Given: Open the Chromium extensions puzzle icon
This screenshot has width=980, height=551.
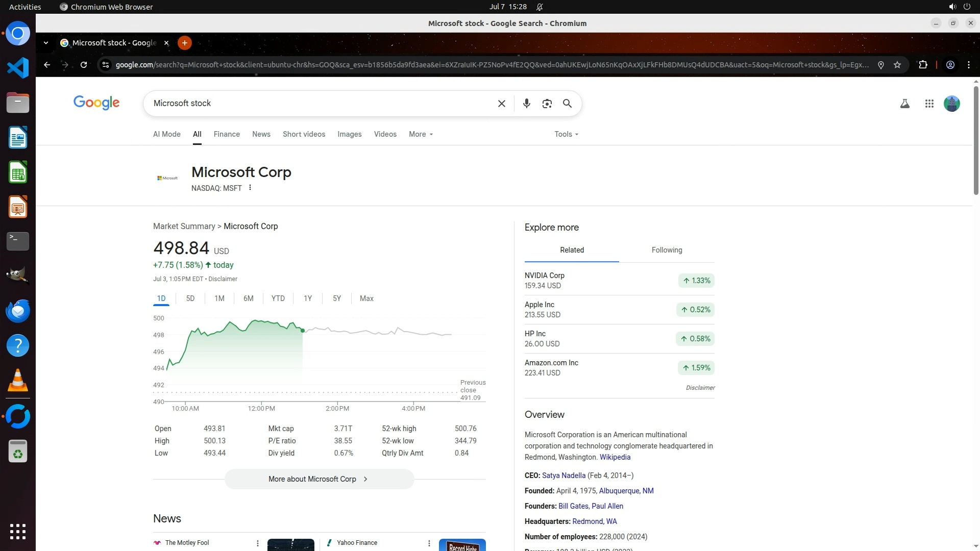Looking at the screenshot, I should (923, 65).
